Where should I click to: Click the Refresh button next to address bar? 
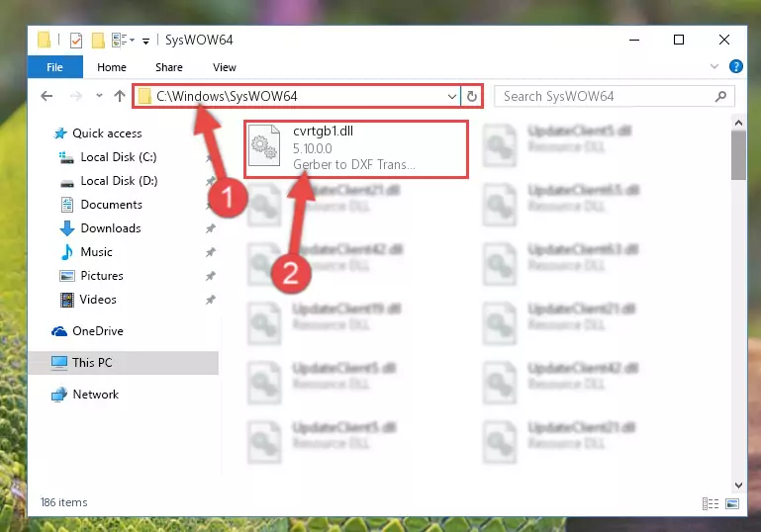472,96
